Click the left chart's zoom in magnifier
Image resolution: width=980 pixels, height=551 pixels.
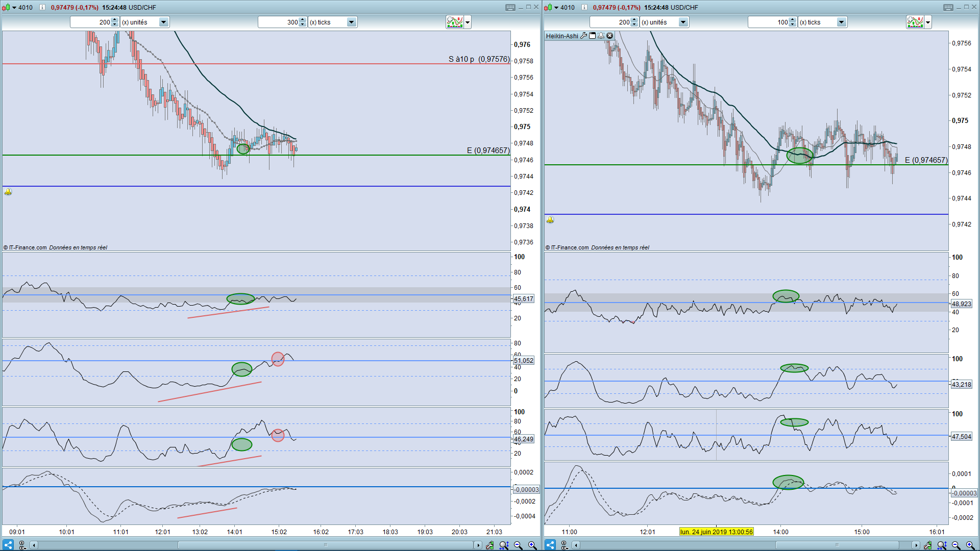[532, 545]
